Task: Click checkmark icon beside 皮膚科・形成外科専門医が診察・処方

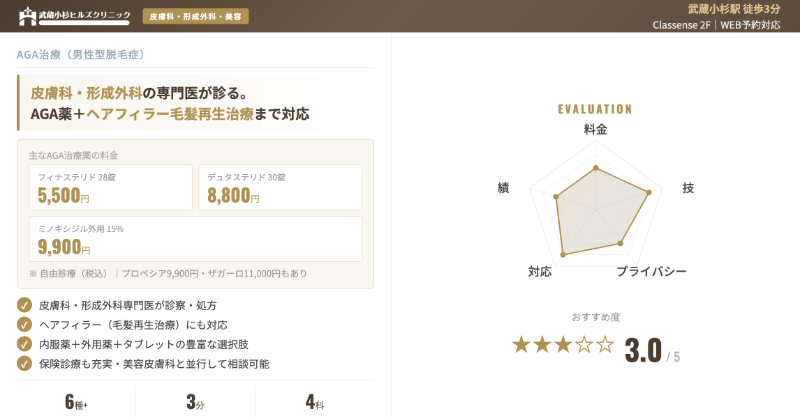Action: coord(25,305)
